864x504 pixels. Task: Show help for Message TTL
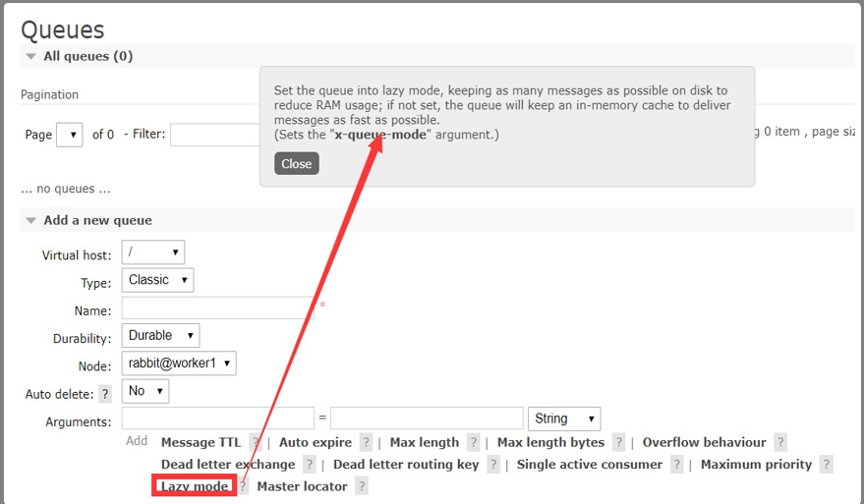(256, 442)
